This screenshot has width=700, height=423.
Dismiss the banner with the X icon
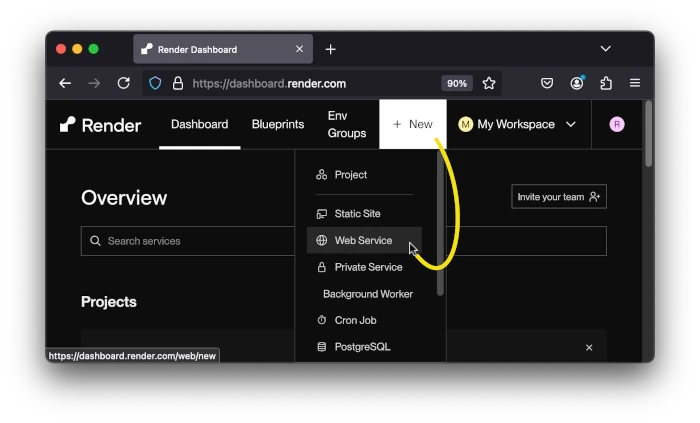click(x=589, y=348)
